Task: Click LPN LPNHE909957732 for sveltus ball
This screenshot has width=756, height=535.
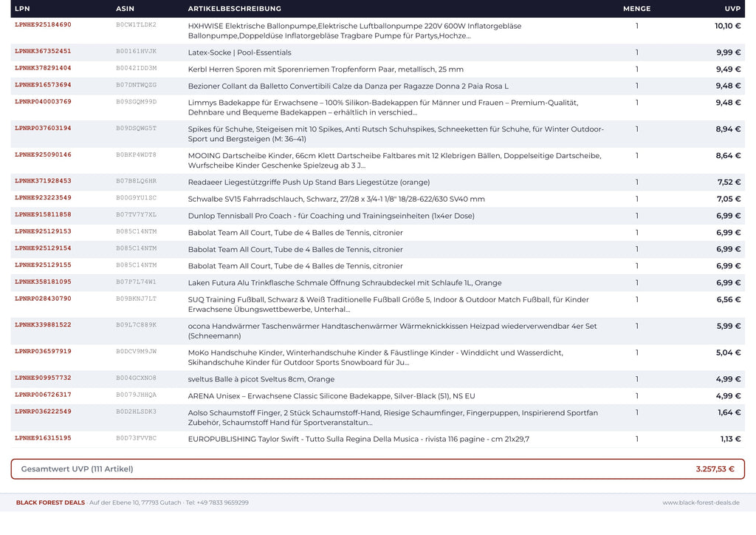Action: [x=43, y=378]
